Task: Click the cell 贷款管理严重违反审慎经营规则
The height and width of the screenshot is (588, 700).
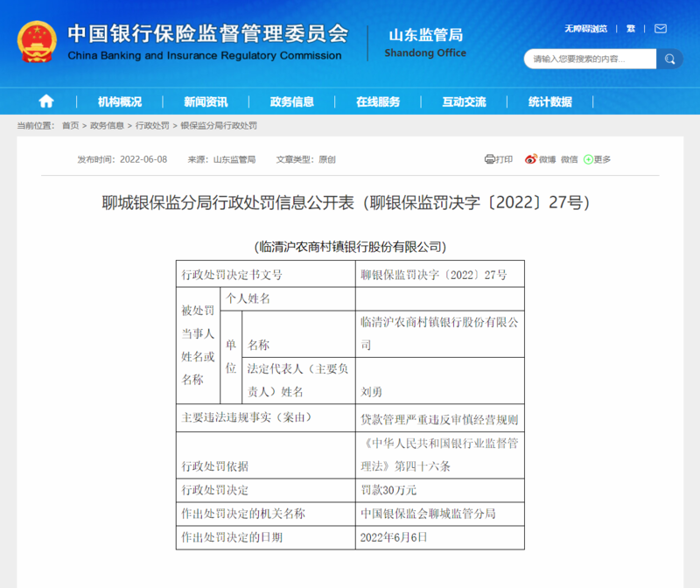Action: pyautogui.click(x=440, y=418)
